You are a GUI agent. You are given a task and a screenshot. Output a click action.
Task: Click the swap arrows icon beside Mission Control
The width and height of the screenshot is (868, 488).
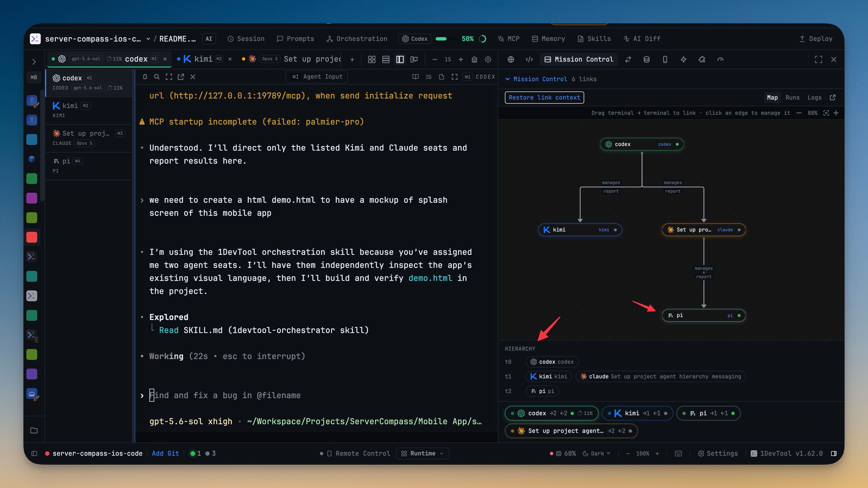tap(628, 59)
